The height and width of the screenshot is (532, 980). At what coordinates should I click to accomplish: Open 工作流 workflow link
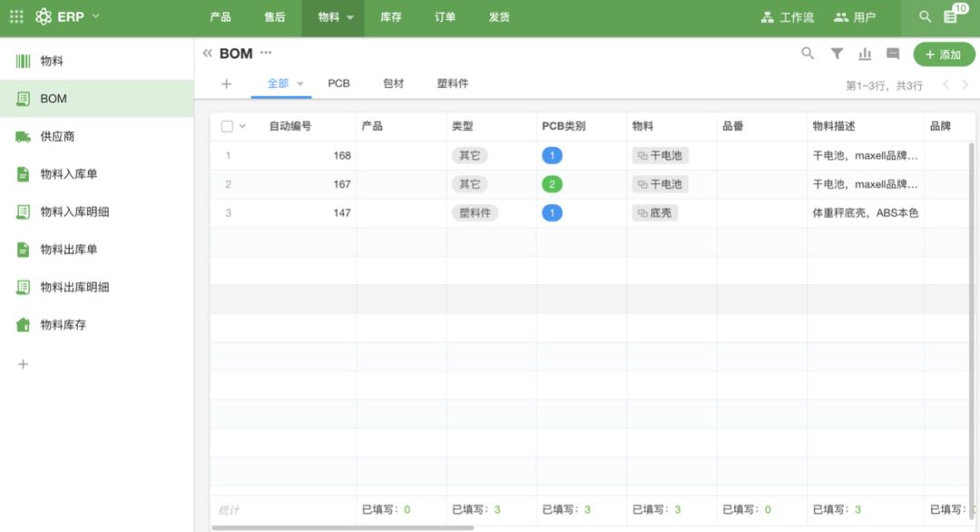[788, 16]
